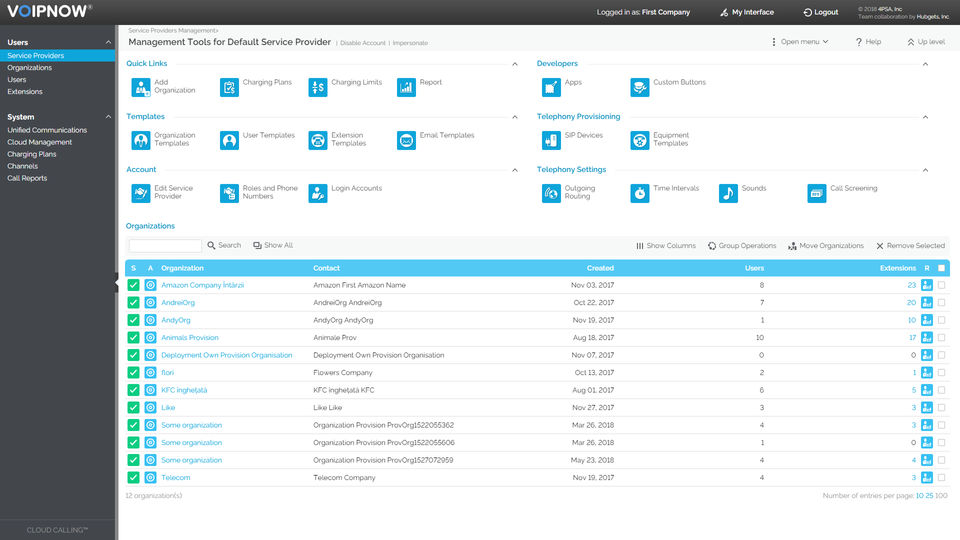This screenshot has width=960, height=540.
Task: Click the Email Templates icon
Action: [406, 140]
